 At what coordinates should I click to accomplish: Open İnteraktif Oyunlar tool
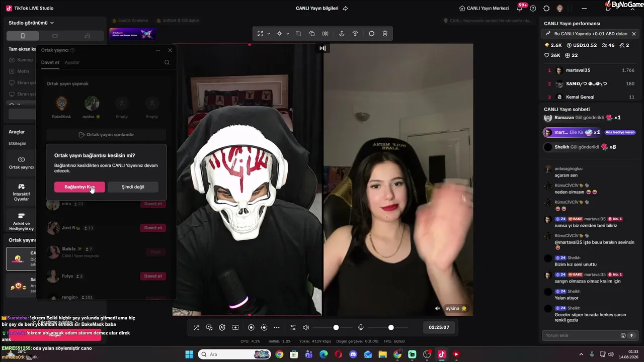pos(21,192)
